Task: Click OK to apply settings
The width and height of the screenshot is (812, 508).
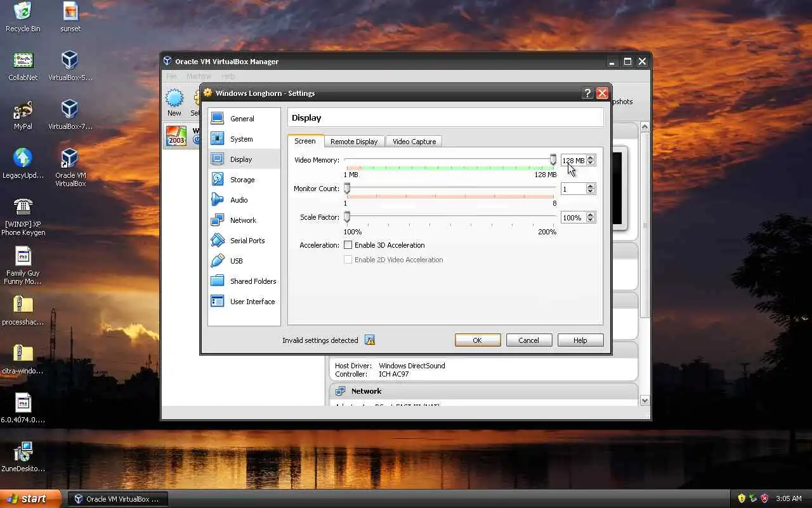Action: [478, 340]
